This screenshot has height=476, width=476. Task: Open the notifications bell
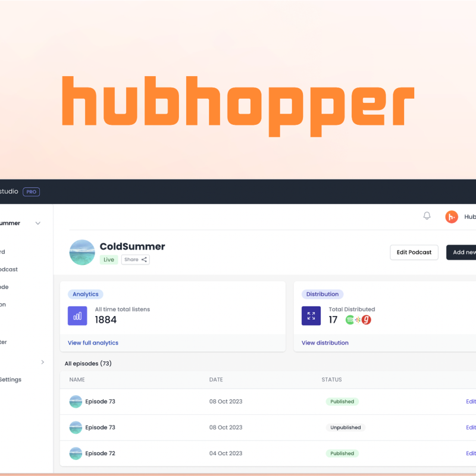(427, 216)
